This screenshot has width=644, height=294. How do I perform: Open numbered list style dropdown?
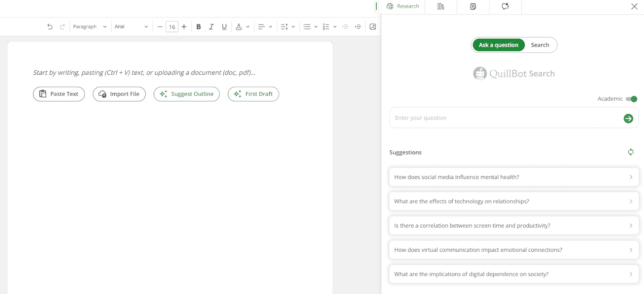coord(335,27)
